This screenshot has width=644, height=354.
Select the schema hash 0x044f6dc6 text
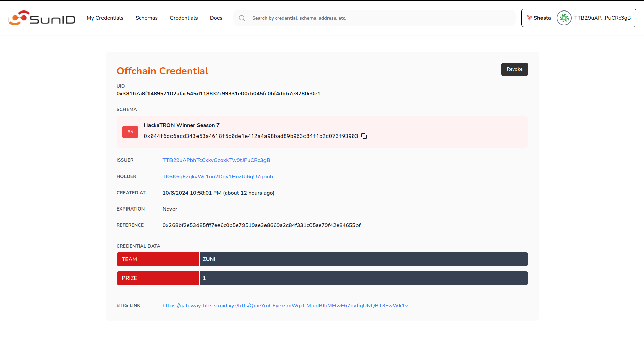point(251,136)
